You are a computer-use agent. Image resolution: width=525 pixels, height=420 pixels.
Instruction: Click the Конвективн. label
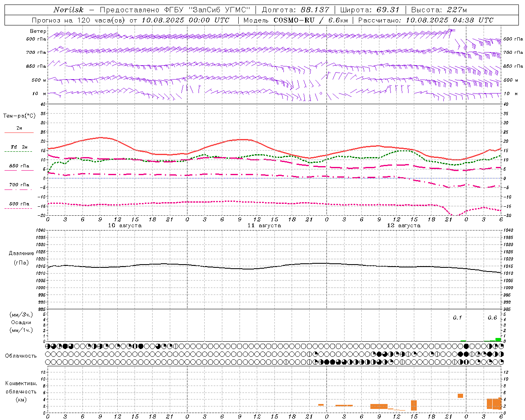pos(21,383)
